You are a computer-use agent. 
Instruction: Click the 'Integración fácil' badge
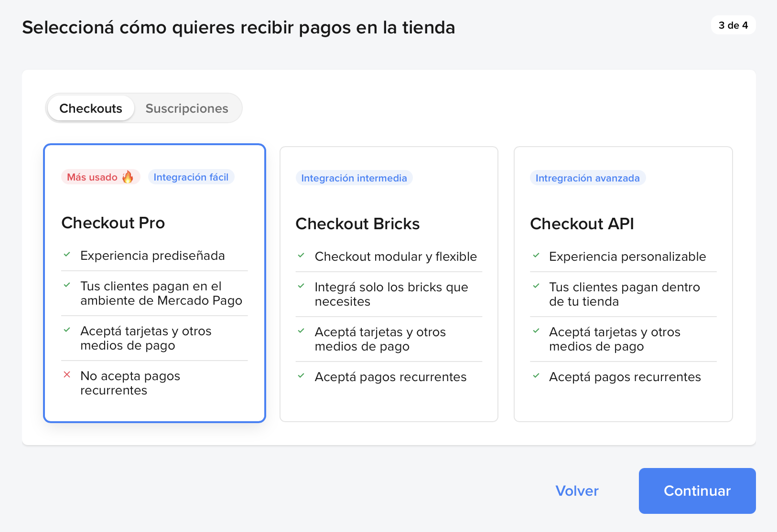[x=191, y=177]
